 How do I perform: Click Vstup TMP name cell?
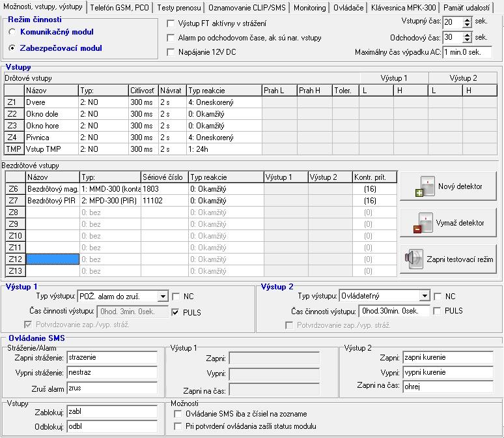pos(51,149)
